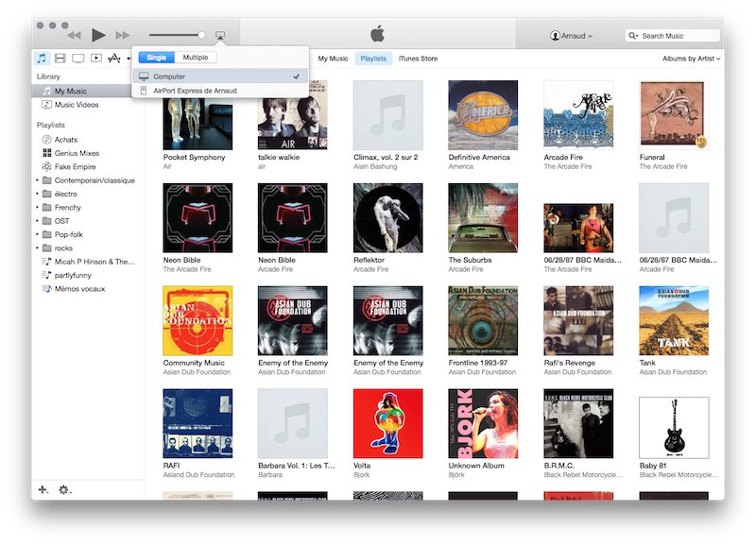Click the add playlist plus button
The image size is (756, 545).
(x=43, y=489)
